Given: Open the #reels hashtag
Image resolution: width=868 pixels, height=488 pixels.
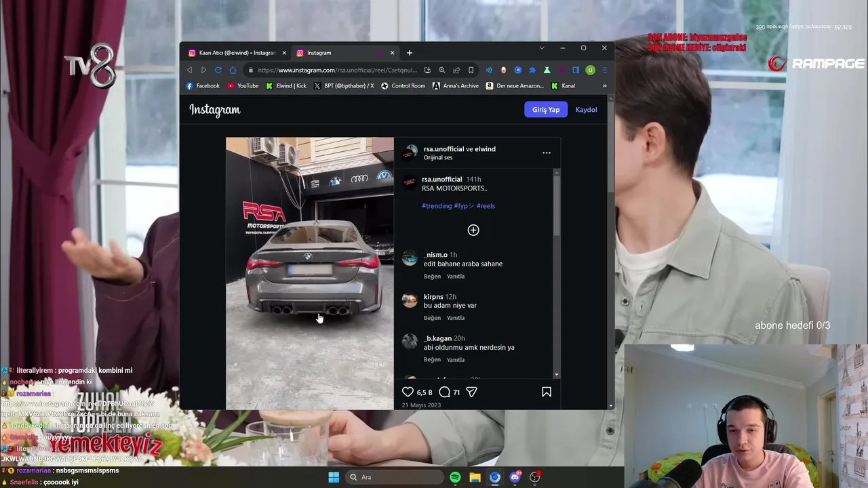Looking at the screenshot, I should (x=486, y=206).
